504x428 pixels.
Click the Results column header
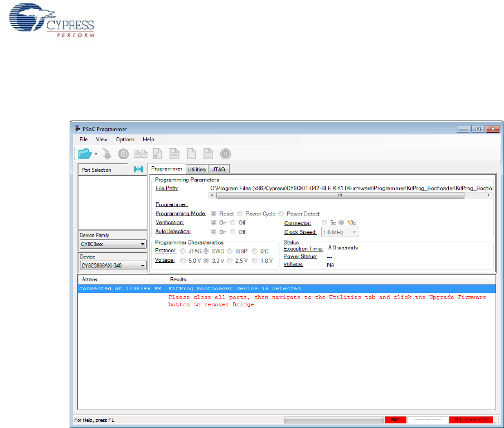tap(331, 280)
